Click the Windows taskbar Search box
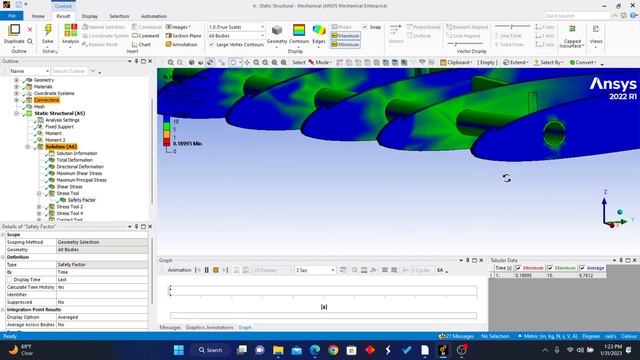Screen dimensions: 640x360 pyautogui.click(x=211, y=350)
